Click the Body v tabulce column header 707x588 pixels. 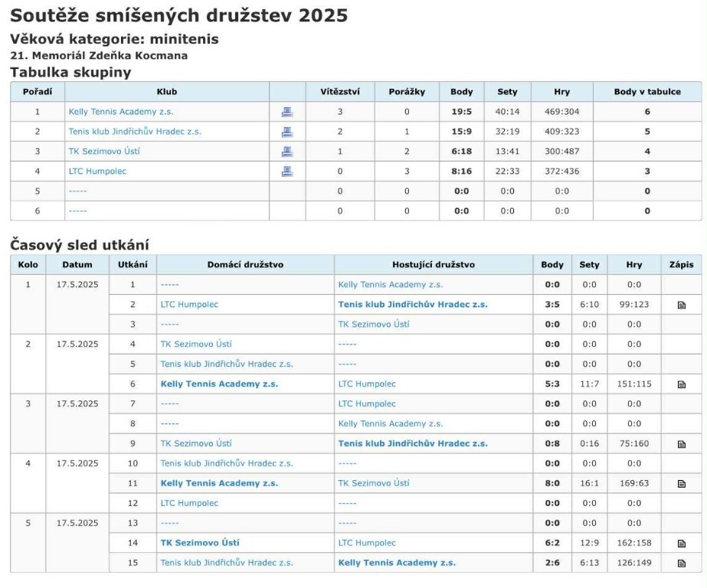coord(647,91)
